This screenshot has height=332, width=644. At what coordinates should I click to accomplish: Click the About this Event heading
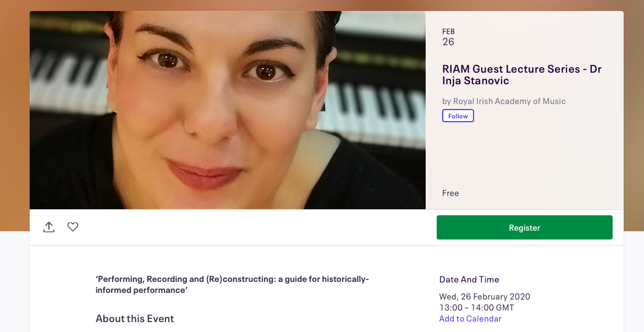pyautogui.click(x=135, y=319)
